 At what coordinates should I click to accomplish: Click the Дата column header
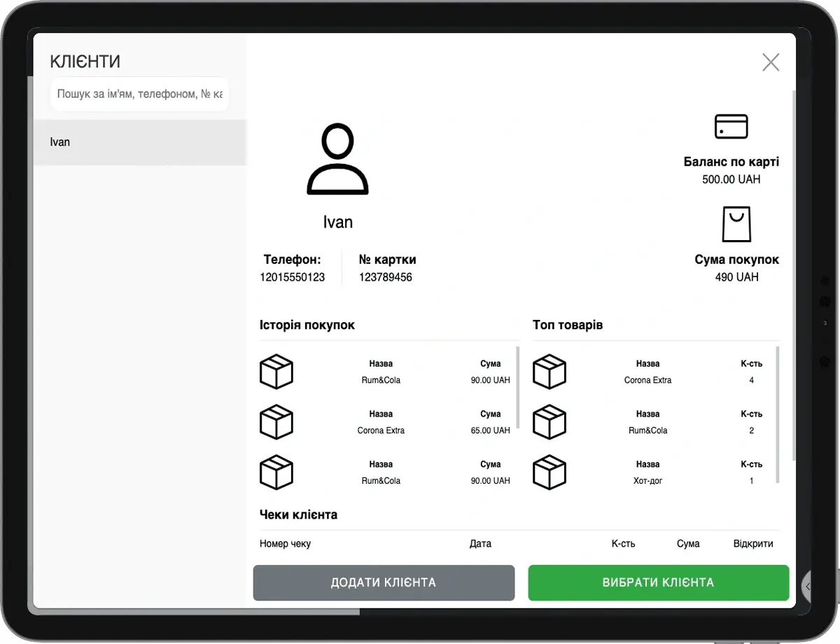480,544
